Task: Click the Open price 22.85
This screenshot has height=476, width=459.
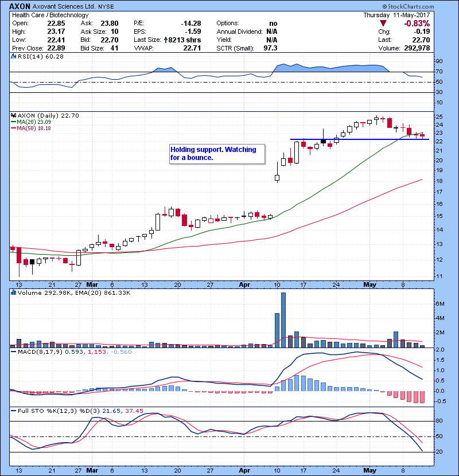Action: [x=56, y=24]
